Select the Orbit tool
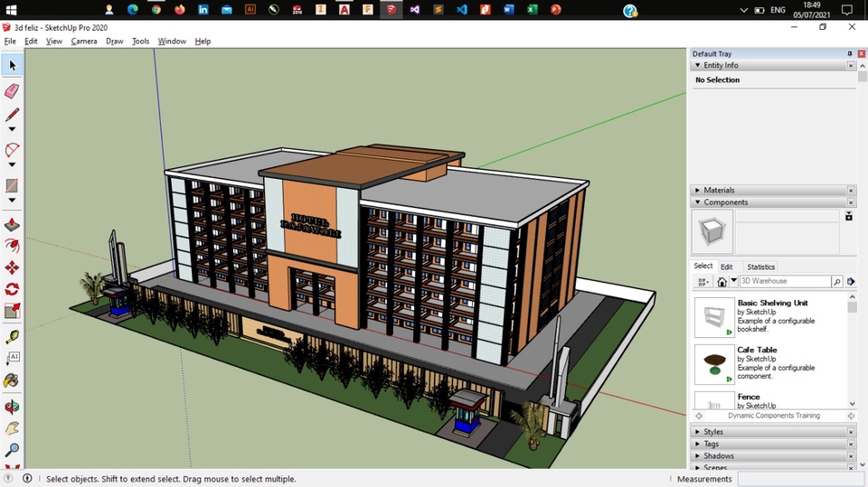 point(12,407)
